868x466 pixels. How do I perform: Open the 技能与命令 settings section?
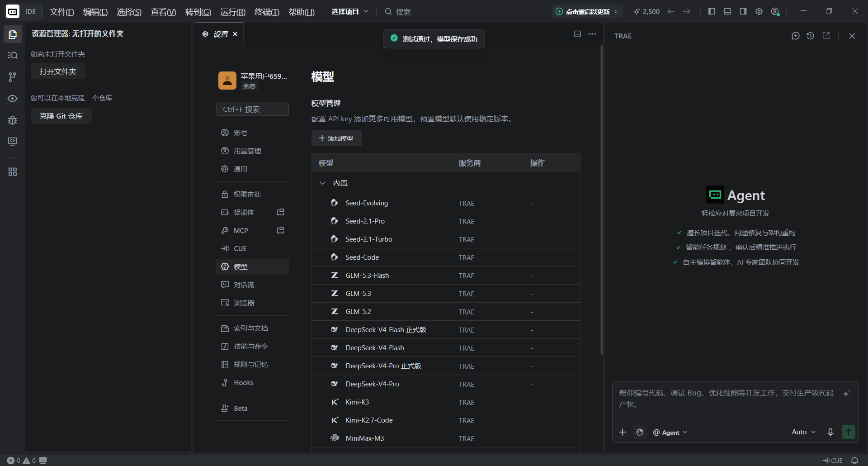point(252,346)
